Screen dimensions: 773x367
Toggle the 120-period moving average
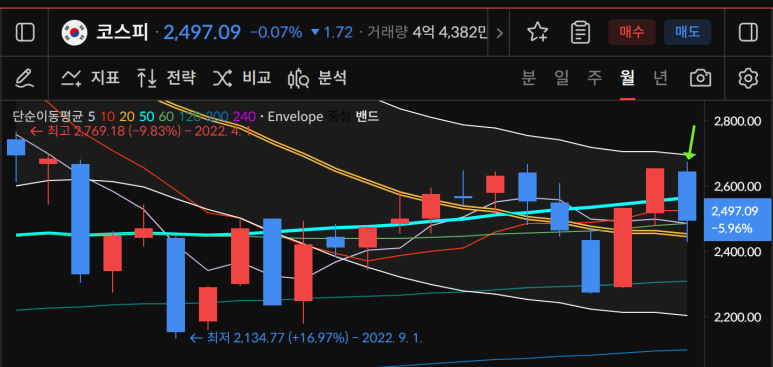tap(189, 117)
